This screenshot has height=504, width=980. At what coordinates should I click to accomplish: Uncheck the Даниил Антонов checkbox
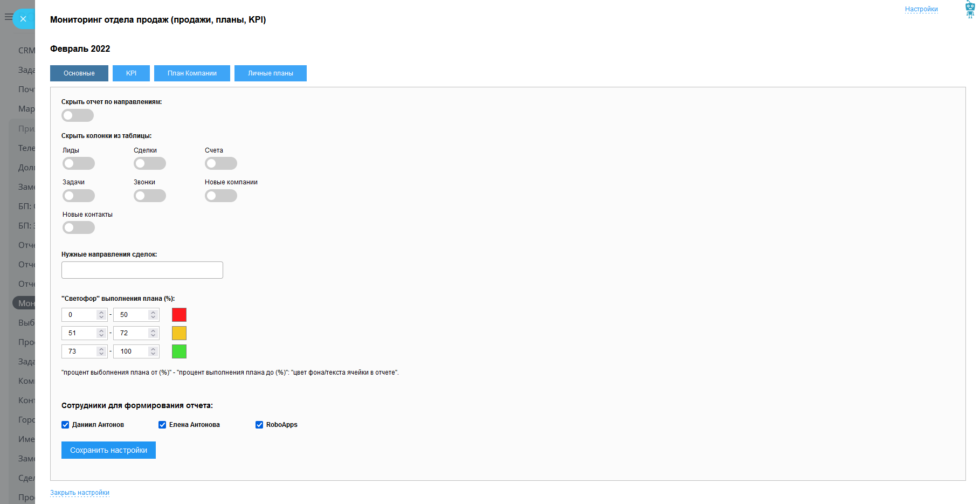pyautogui.click(x=65, y=425)
